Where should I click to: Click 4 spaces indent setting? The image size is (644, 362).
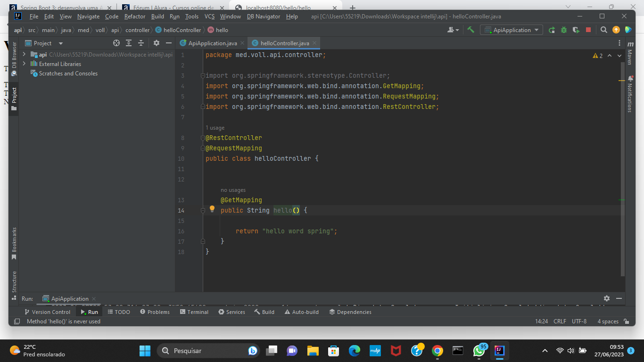608,321
